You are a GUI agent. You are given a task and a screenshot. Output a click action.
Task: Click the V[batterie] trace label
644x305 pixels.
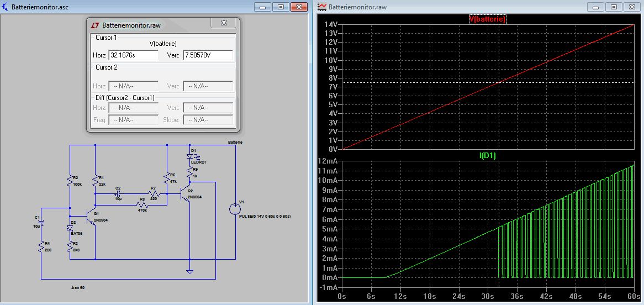[487, 19]
